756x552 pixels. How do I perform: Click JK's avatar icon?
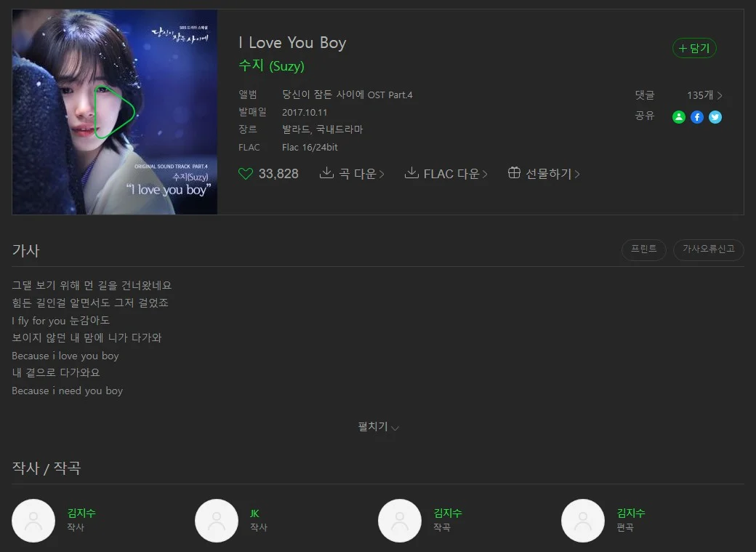click(x=217, y=521)
